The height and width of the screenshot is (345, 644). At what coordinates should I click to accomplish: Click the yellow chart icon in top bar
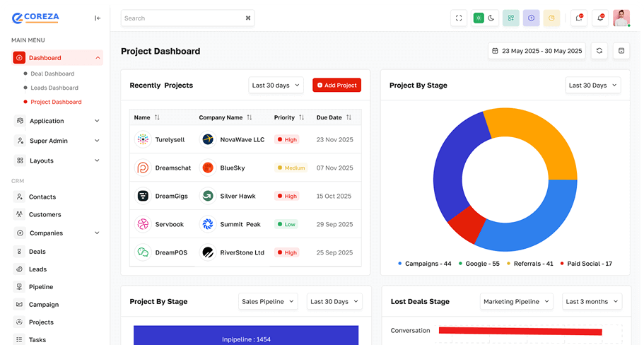551,18
